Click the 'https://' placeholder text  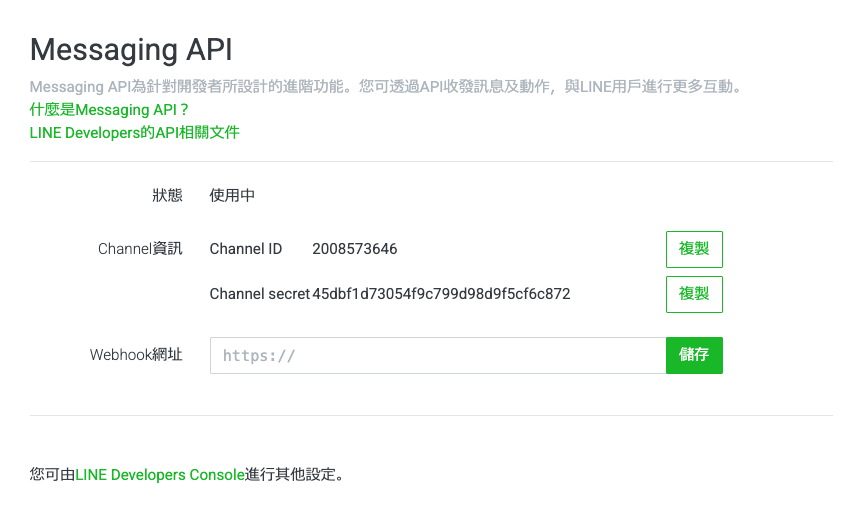tap(258, 355)
